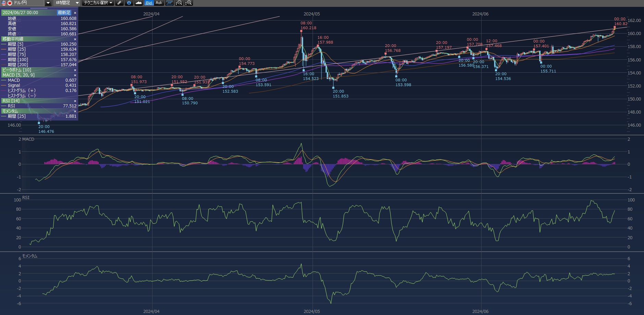Open the blue chart information icon

point(129,3)
